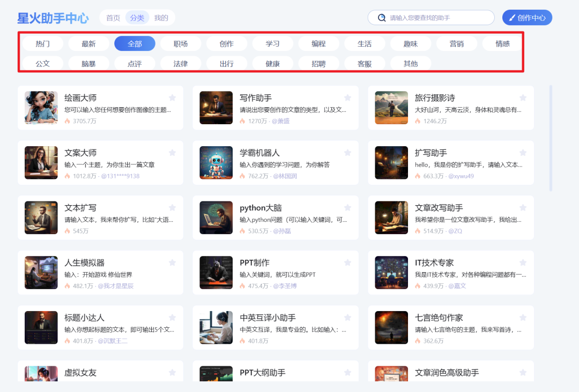Filter by the 热门 category
Image resolution: width=579 pixels, height=392 pixels.
click(x=43, y=44)
